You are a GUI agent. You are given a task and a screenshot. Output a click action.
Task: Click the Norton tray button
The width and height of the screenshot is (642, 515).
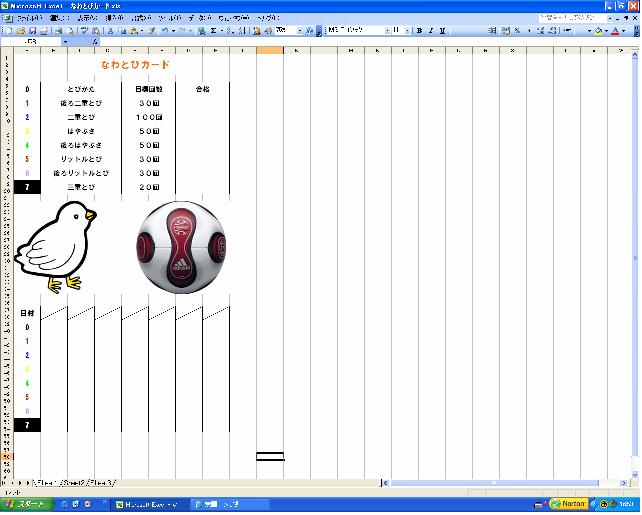[570, 506]
